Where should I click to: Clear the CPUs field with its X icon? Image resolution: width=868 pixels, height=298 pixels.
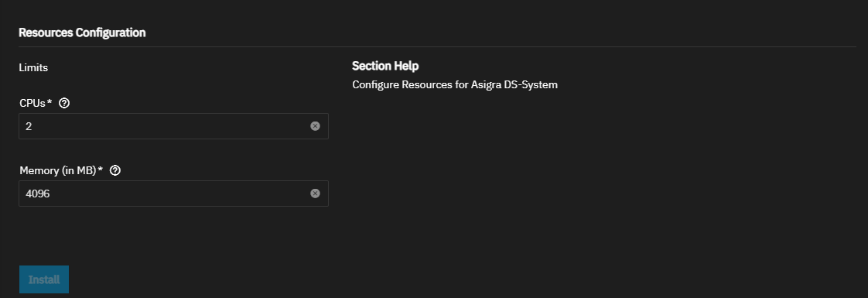(x=315, y=125)
